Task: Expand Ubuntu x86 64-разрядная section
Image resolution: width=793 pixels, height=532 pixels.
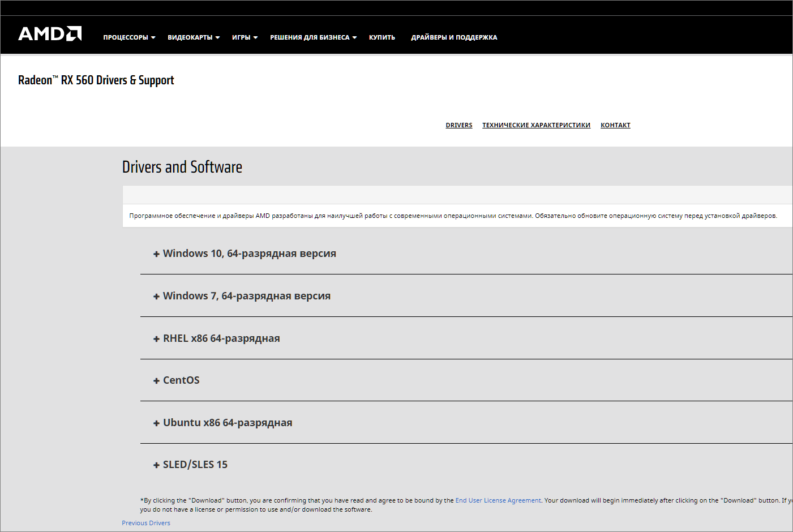Action: tap(222, 423)
